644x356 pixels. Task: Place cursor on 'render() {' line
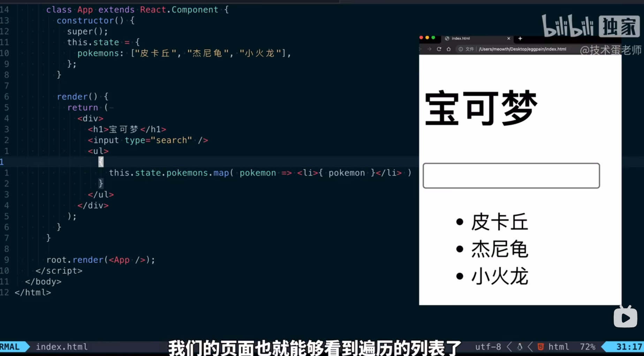tap(83, 97)
